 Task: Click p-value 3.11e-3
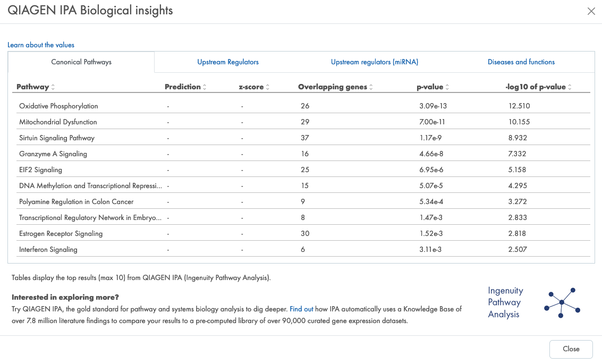pos(430,250)
